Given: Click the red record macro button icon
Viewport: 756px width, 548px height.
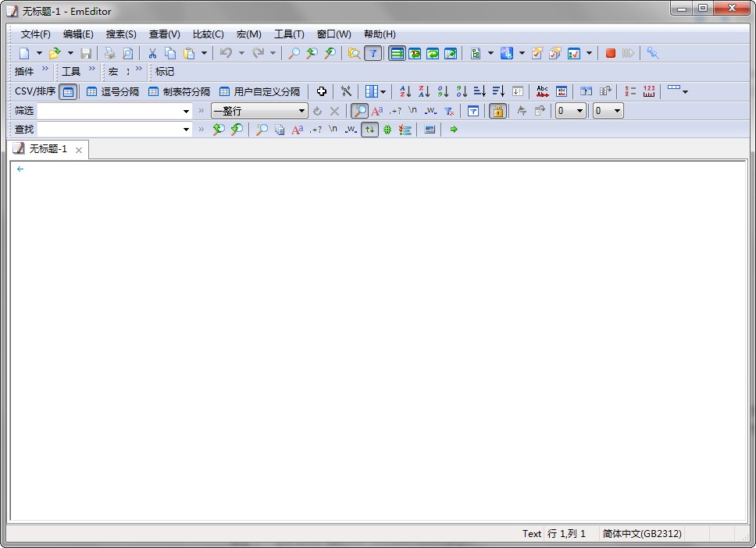Looking at the screenshot, I should tap(611, 53).
